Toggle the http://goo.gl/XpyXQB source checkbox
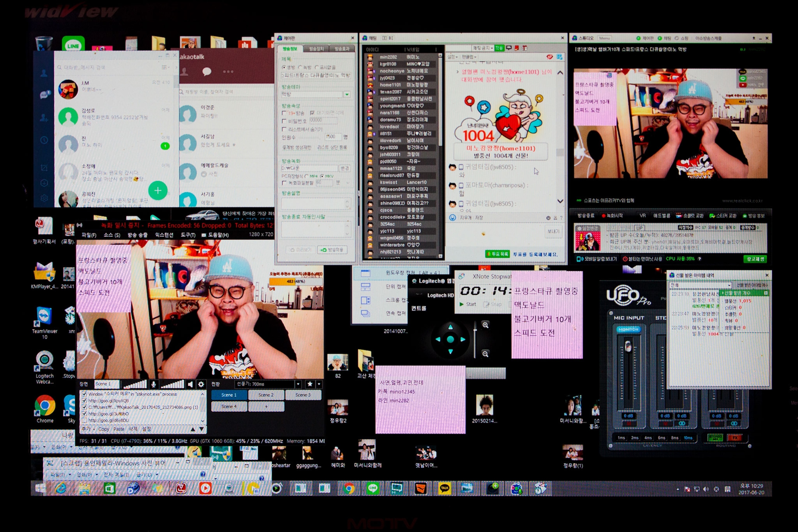The width and height of the screenshot is (798, 532). click(84, 400)
